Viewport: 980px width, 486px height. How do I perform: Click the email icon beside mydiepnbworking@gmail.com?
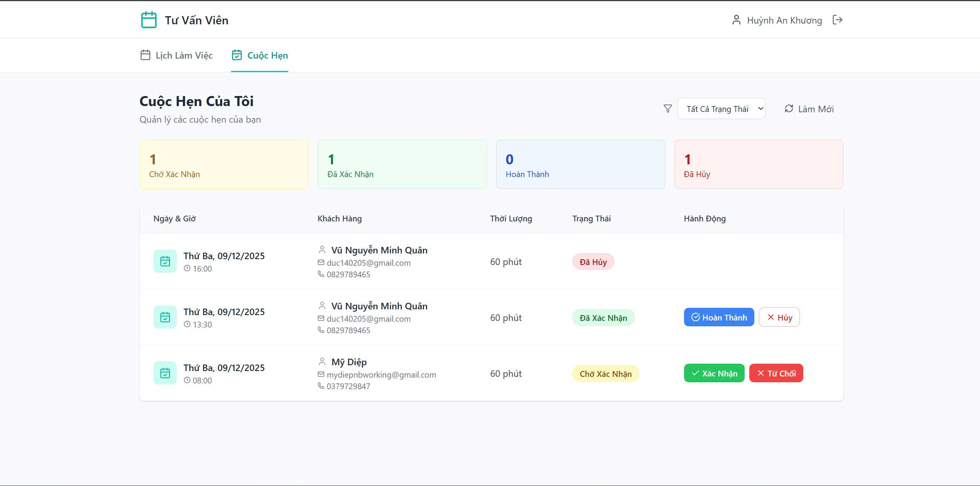tap(321, 374)
